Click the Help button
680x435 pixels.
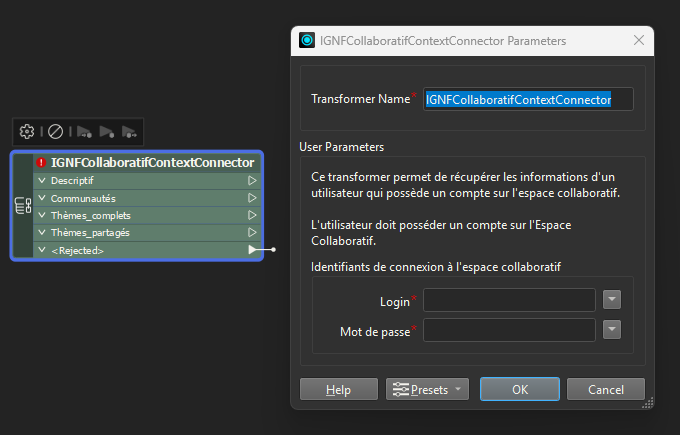click(339, 389)
